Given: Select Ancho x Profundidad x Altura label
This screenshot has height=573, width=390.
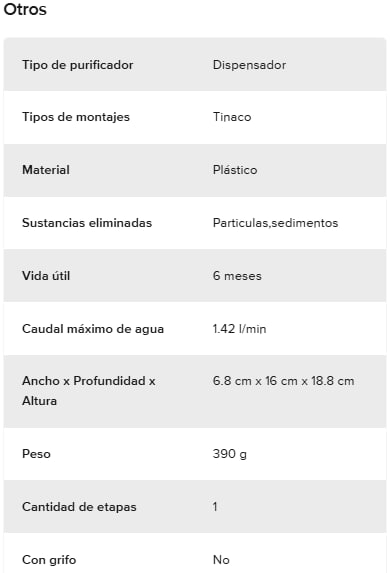Looking at the screenshot, I should (88, 391).
